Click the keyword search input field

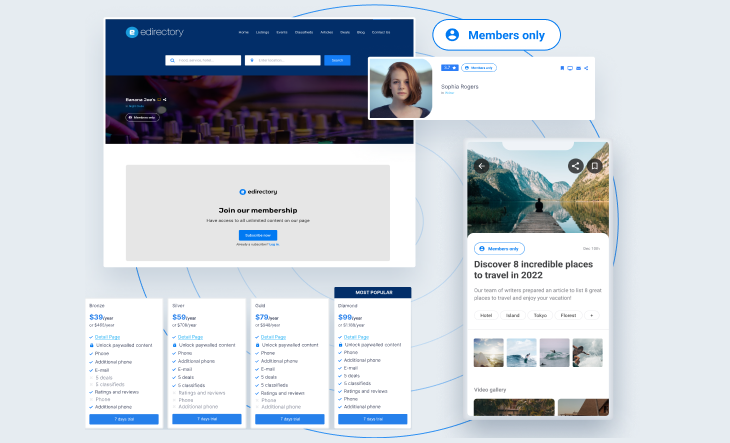[x=203, y=60]
